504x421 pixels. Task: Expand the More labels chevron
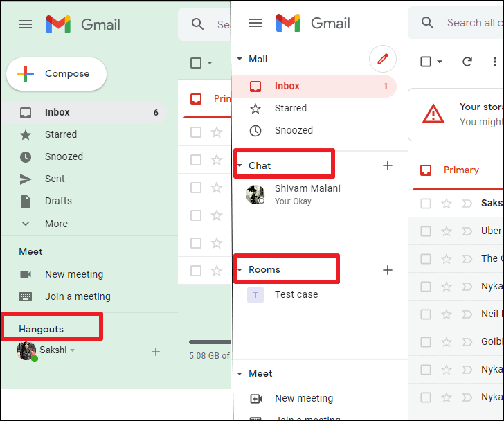pyautogui.click(x=26, y=224)
